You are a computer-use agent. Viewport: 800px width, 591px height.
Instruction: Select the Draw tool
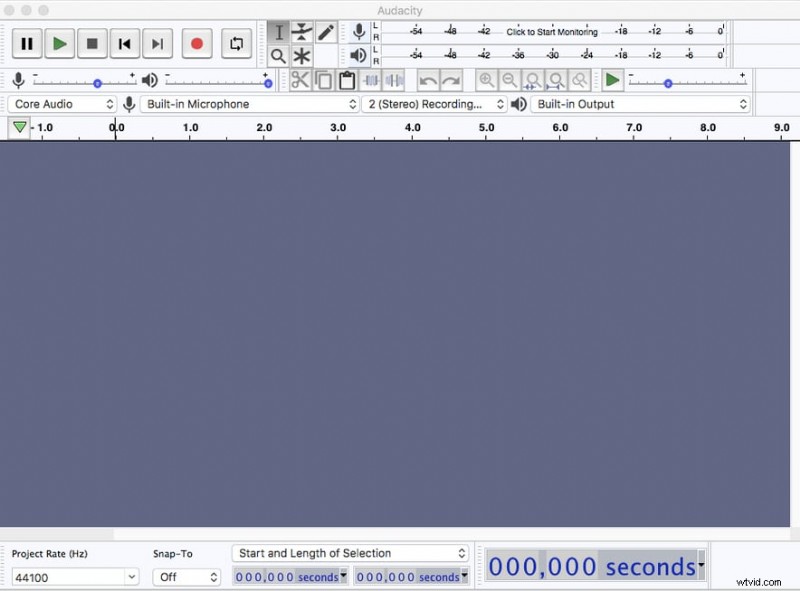coord(326,32)
